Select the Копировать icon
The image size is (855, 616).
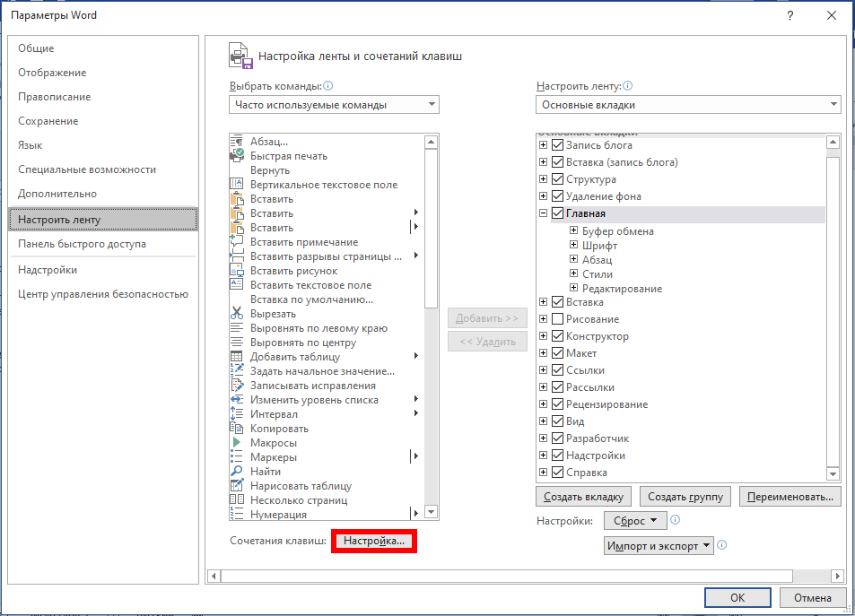point(237,429)
